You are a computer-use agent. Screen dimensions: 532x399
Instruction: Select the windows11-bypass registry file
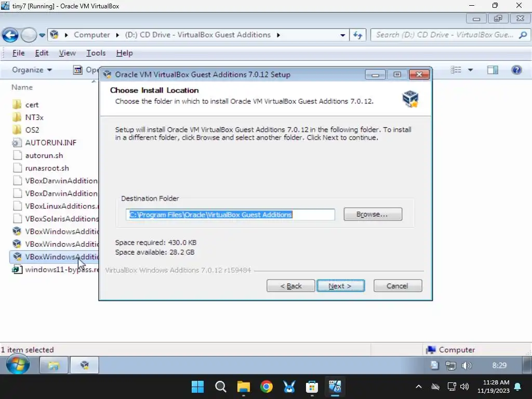coord(55,270)
